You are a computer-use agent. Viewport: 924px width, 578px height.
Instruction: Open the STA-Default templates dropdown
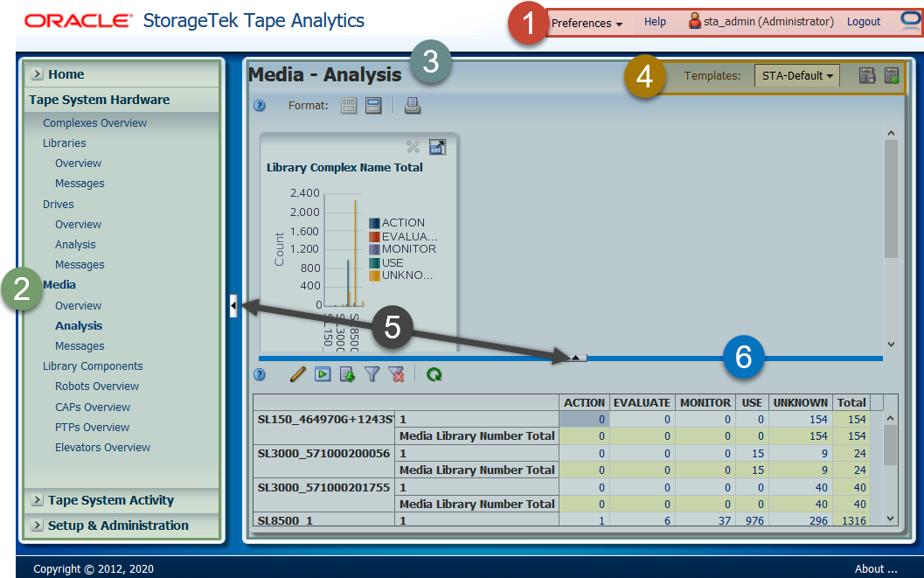coord(796,75)
